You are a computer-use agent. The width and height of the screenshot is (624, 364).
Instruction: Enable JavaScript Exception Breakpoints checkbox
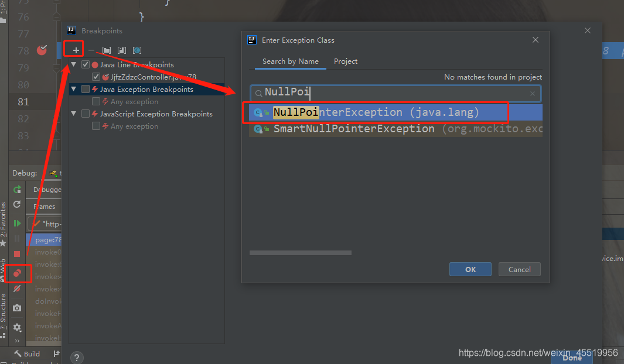point(86,114)
